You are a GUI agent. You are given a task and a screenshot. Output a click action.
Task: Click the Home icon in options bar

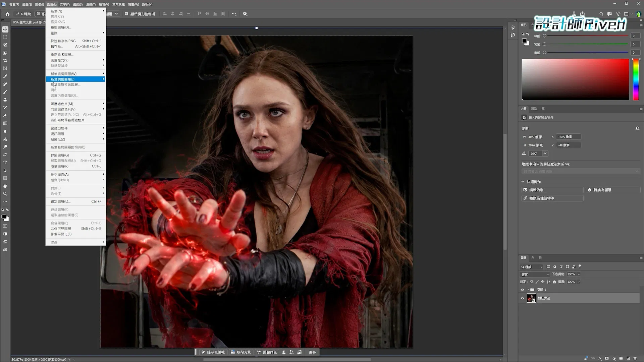8,14
